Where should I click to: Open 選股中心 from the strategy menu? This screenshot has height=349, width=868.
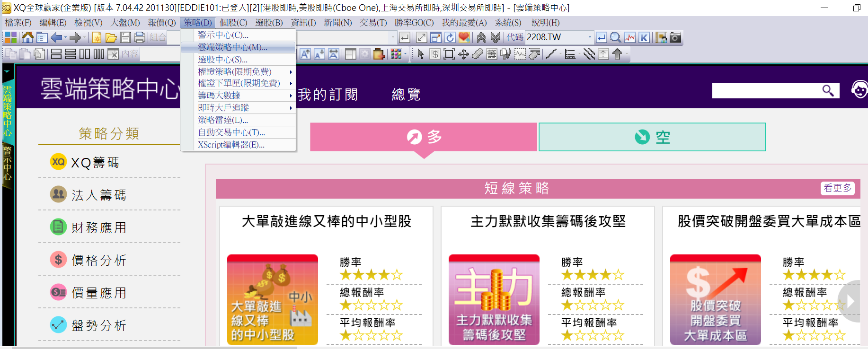pyautogui.click(x=222, y=60)
